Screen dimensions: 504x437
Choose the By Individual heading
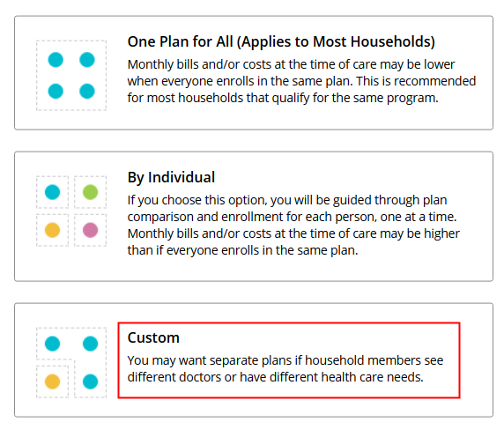click(x=171, y=177)
